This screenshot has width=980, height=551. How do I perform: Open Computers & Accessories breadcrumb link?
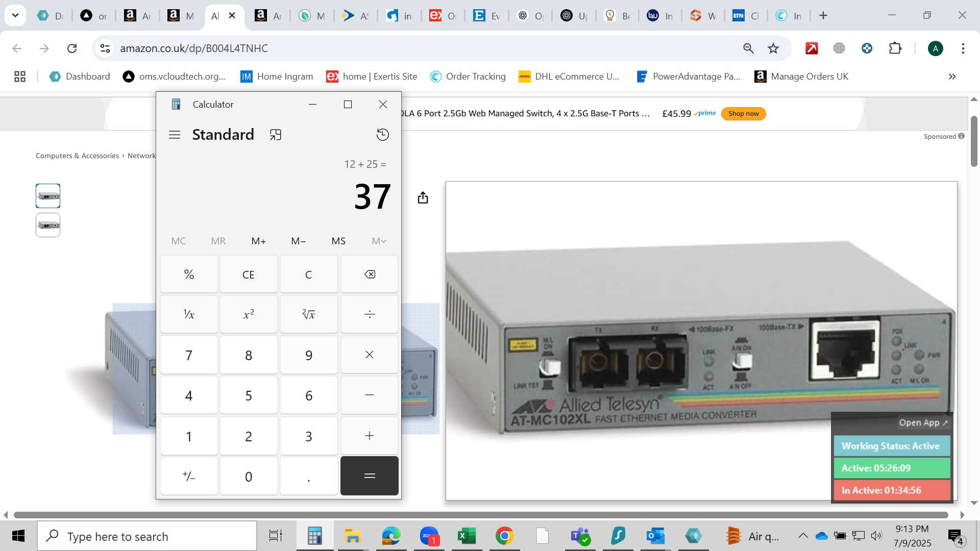(x=77, y=156)
